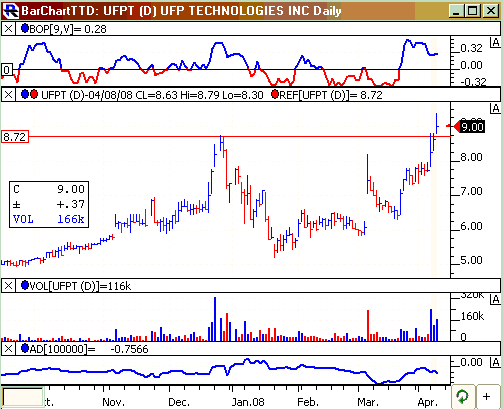Toggle autoscale A on volume pane
This screenshot has width=503, height=409.
click(495, 299)
